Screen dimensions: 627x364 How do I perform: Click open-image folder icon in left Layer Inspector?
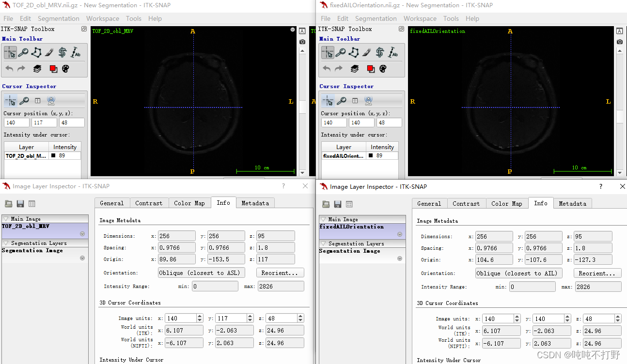coord(8,204)
